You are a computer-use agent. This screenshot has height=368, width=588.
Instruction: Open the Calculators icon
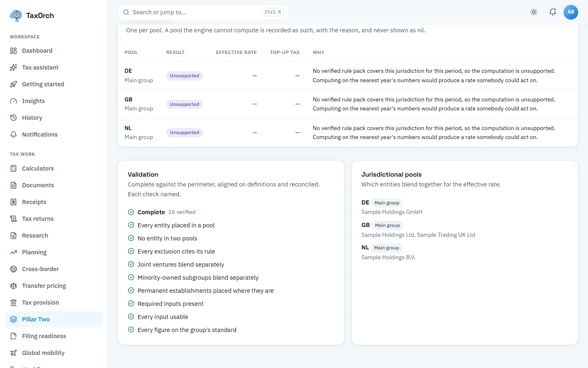pyautogui.click(x=13, y=168)
